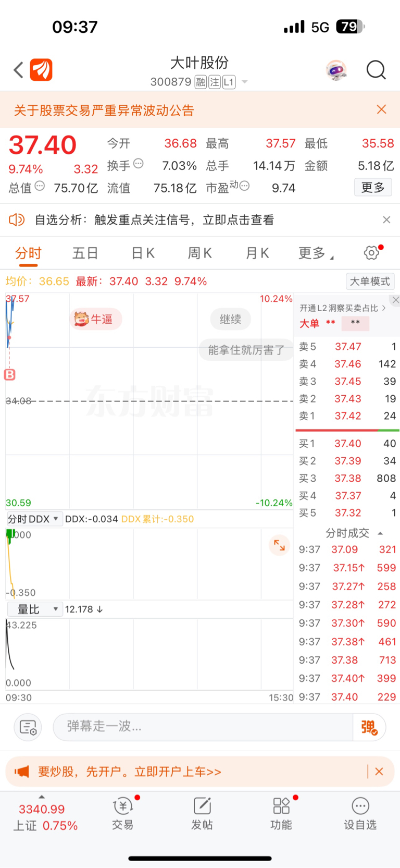This screenshot has width=400, height=868.
Task: Tap trade row 37.15 with 599 volume
Action: 347,568
